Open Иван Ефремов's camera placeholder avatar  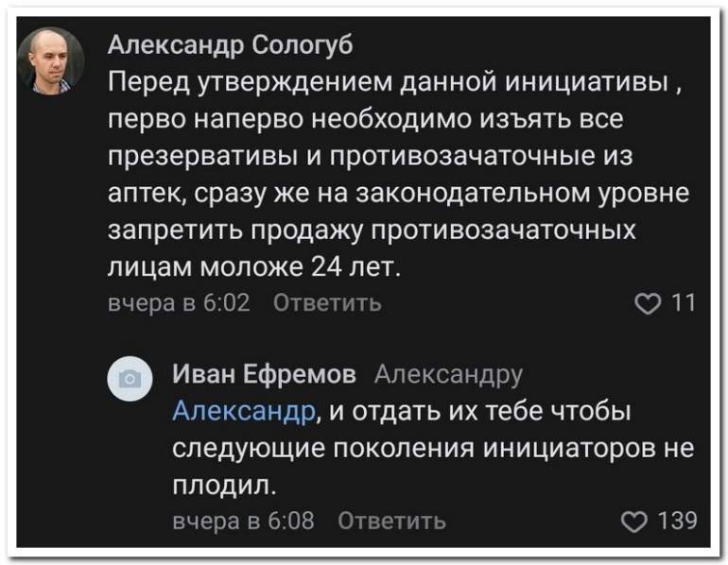pos(130,379)
